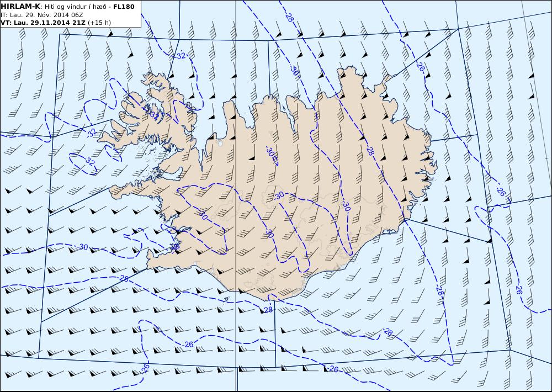
Task: Click the 'Hiti og vindur í hæð' caption
Action: click(x=75, y=7)
